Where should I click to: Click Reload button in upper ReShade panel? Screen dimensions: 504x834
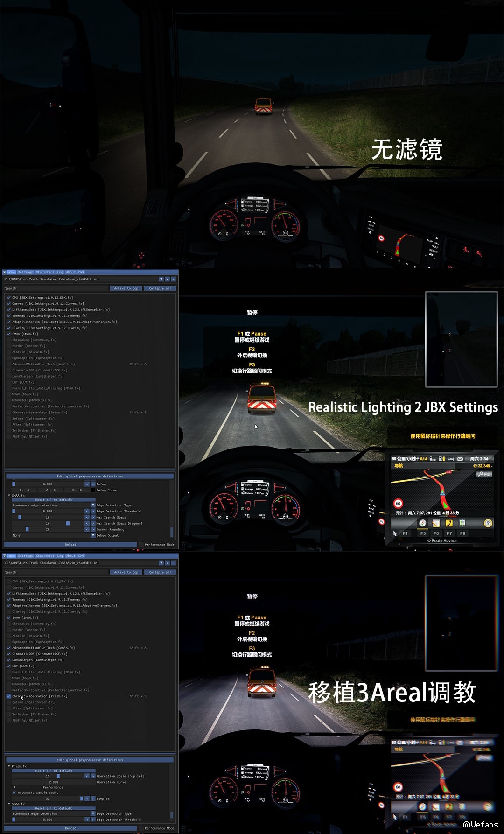click(70, 545)
